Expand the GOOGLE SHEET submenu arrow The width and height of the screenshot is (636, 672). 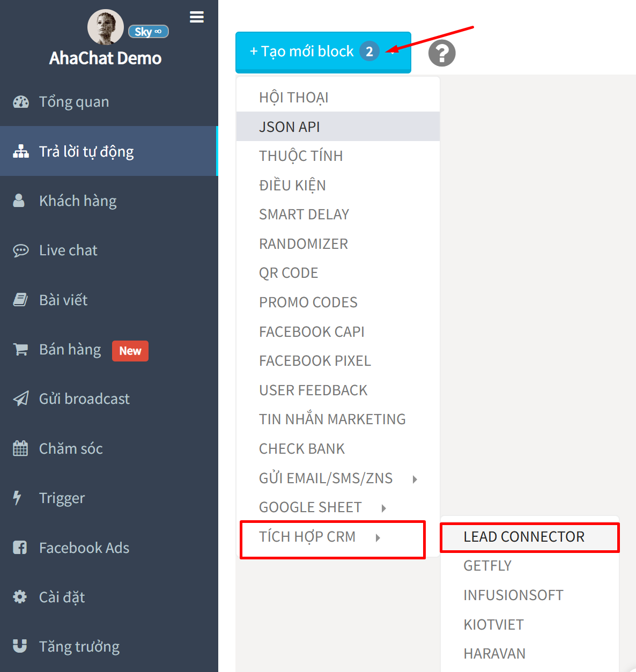click(384, 508)
